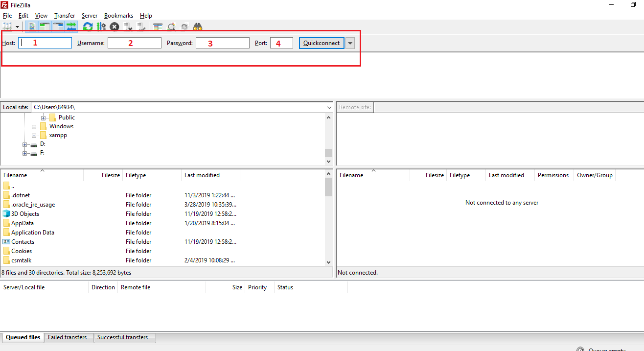Open the Quickconnect history dropdown
Screen dimensions: 644x351
click(x=350, y=43)
